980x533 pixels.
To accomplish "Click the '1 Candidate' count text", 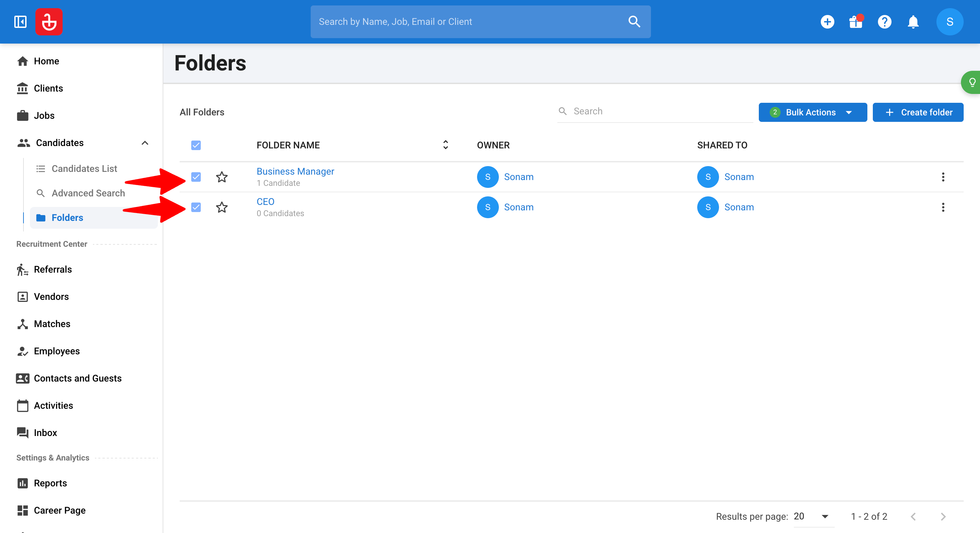I will point(278,183).
